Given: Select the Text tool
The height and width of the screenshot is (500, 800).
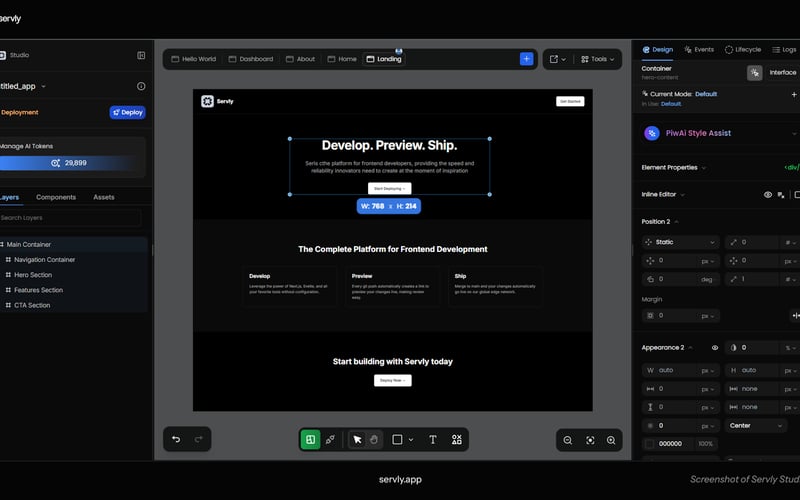Looking at the screenshot, I should point(433,439).
